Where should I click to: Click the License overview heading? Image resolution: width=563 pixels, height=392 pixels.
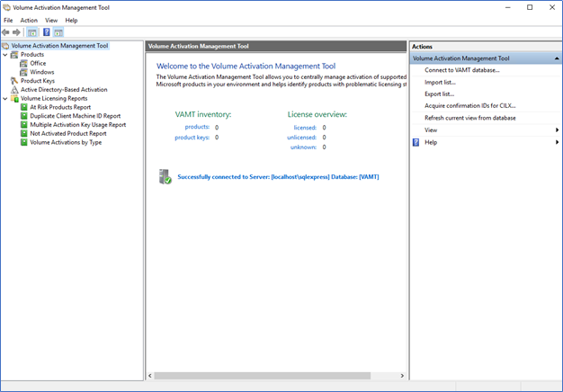[317, 114]
